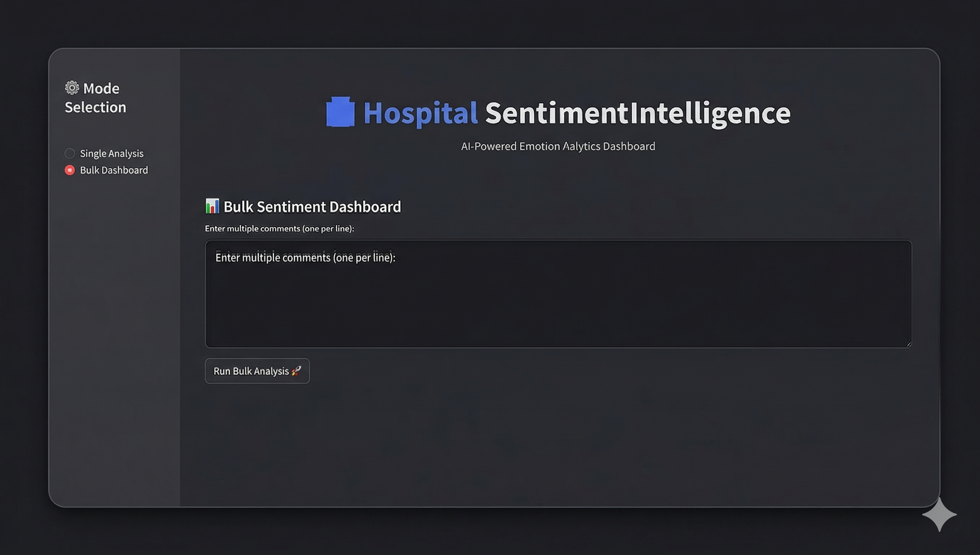The image size is (980, 555).
Task: Click the rocket icon on Run Bulk Analysis button
Action: 296,371
